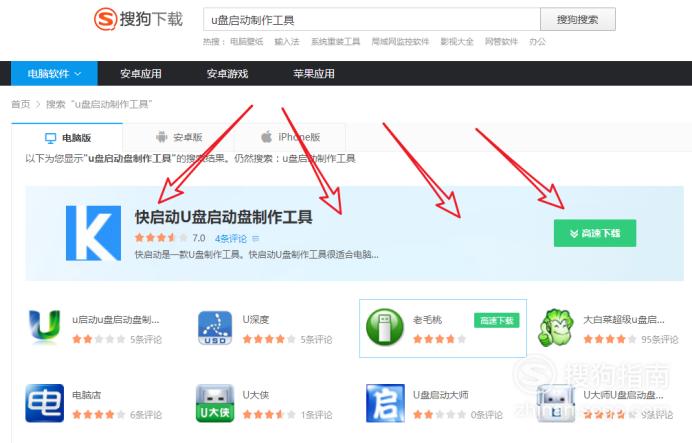Open the u启动u盘启动盘制... title

pyautogui.click(x=116, y=319)
